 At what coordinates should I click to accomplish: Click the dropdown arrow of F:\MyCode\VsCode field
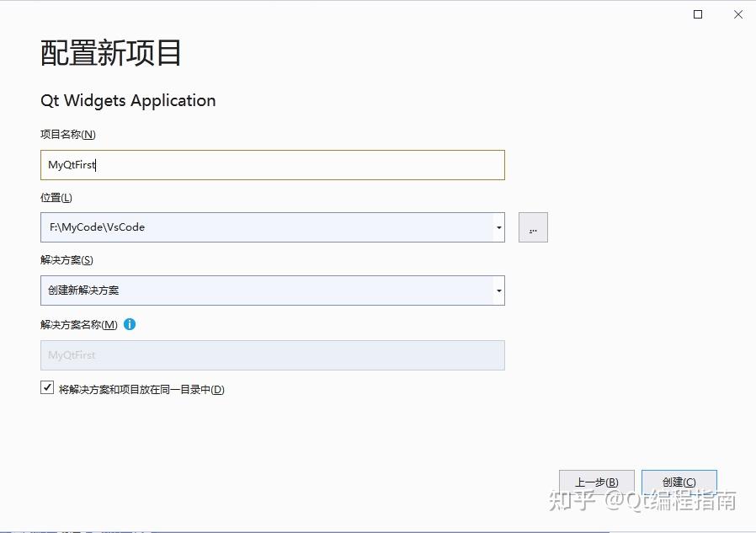tap(498, 227)
